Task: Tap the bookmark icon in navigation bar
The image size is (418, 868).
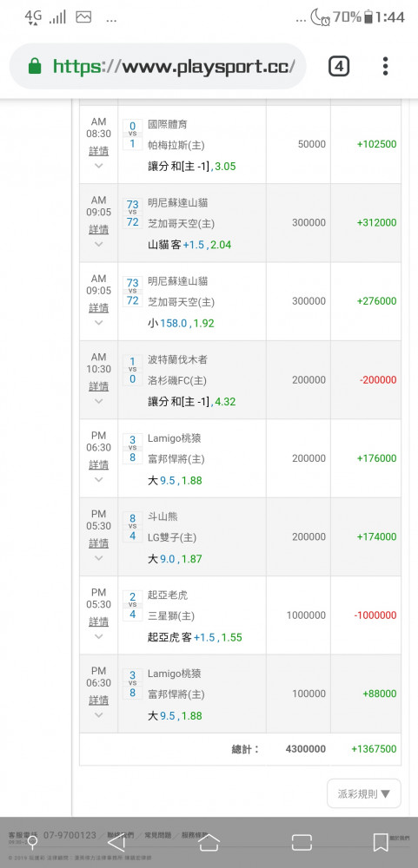Action: coord(381,843)
